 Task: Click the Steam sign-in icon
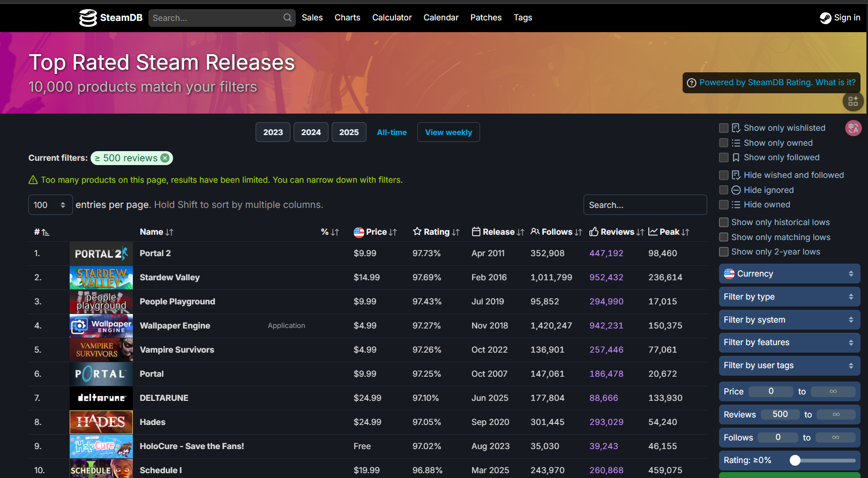pos(825,18)
